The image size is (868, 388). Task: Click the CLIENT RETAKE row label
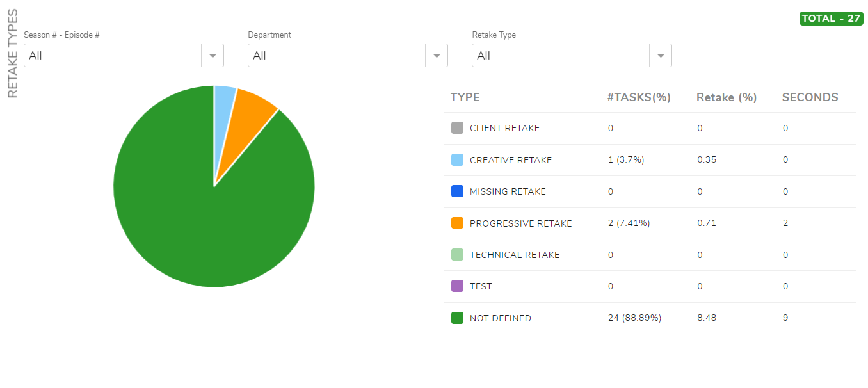click(x=504, y=128)
